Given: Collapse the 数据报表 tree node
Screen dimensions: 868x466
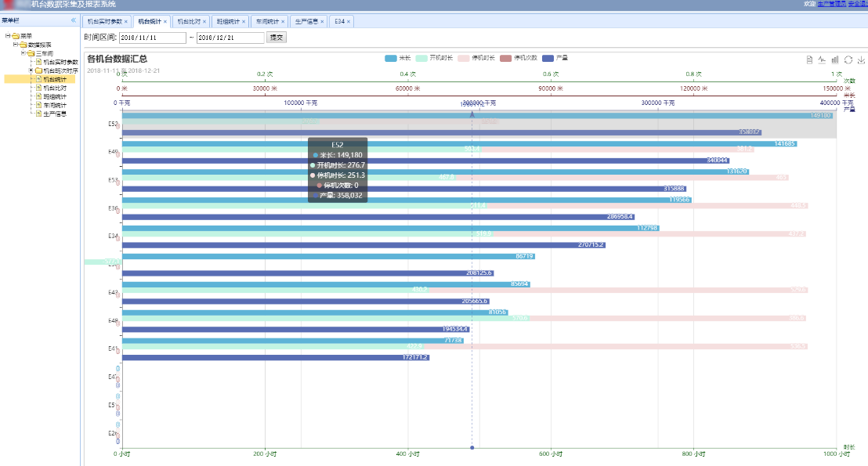Looking at the screenshot, I should tap(14, 45).
